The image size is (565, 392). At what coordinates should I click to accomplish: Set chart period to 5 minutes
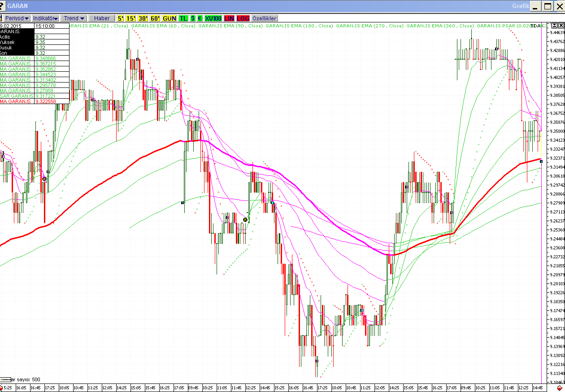pos(120,18)
